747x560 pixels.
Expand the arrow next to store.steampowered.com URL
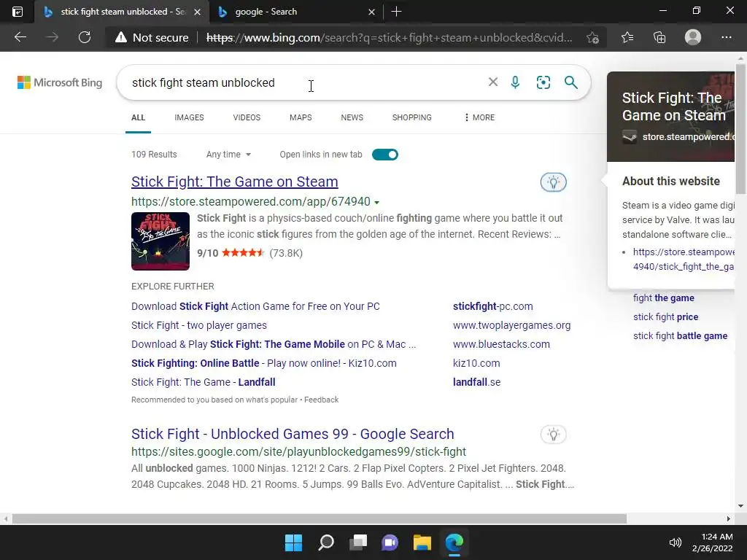(x=377, y=203)
